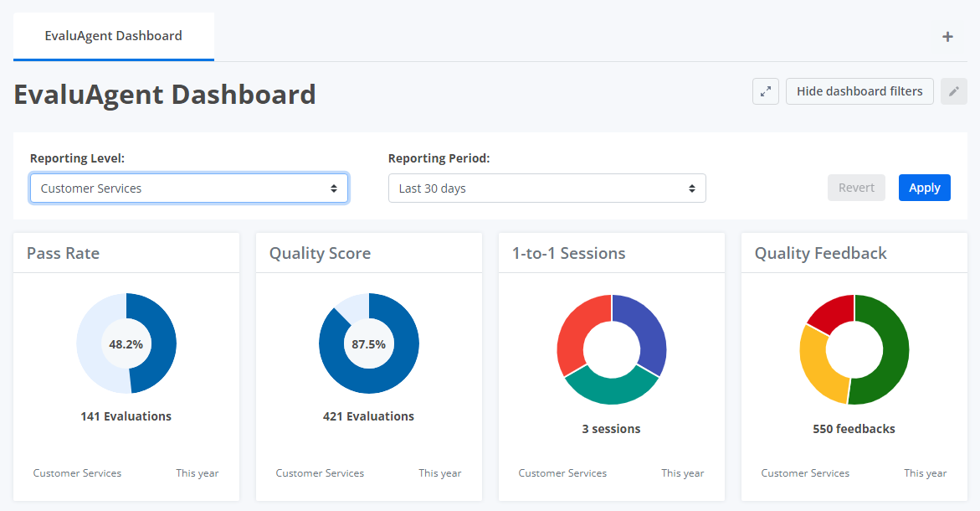Click the 141 Evaluations text
The height and width of the screenshot is (511, 980).
tap(126, 416)
